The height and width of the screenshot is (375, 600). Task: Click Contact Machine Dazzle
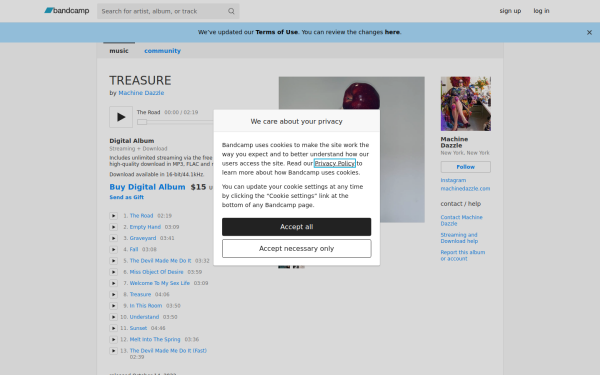tap(461, 220)
